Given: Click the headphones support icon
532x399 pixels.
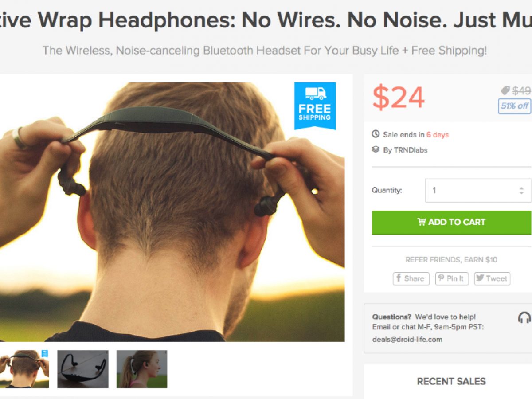Looking at the screenshot, I should (524, 317).
